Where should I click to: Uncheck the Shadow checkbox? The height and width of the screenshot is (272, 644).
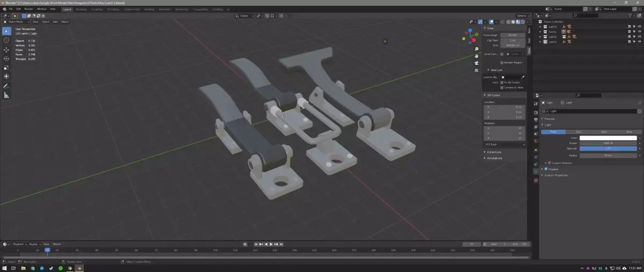click(x=546, y=169)
